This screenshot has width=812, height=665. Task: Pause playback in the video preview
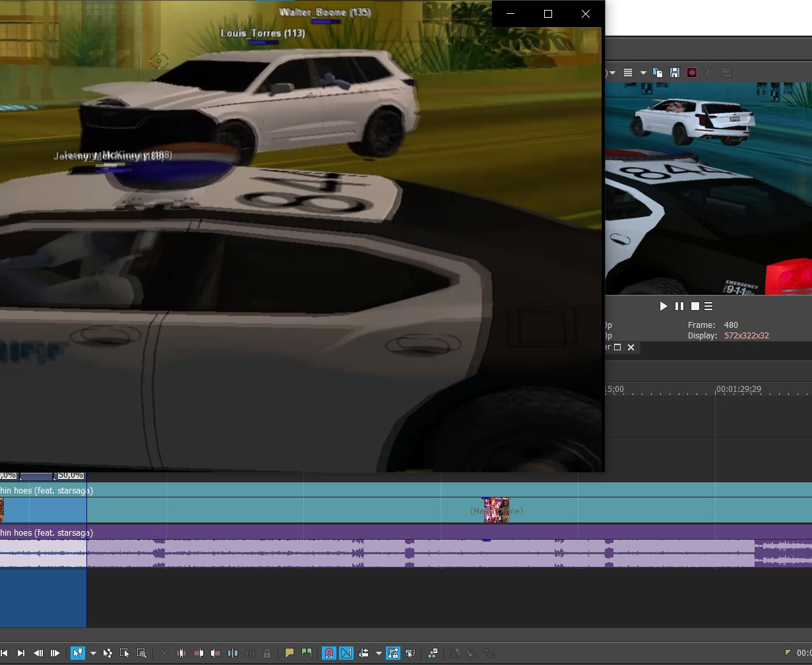(x=679, y=306)
